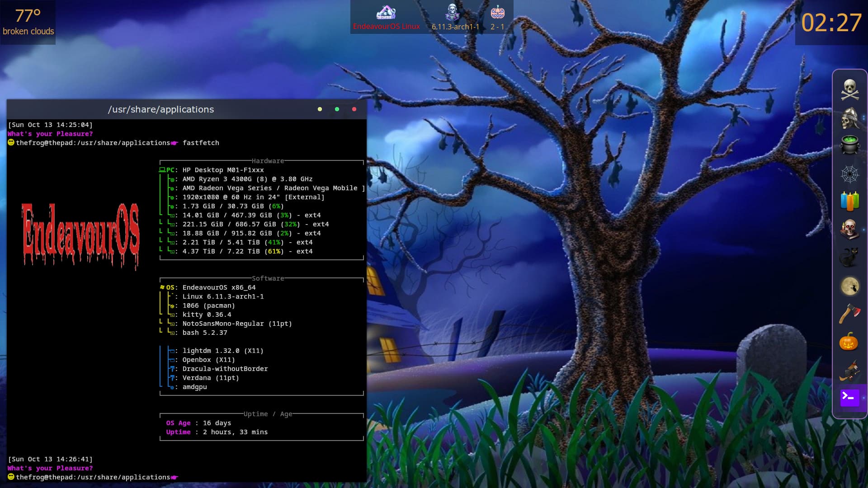This screenshot has height=488, width=868.
Task: Click the 77° temperature reading
Action: (28, 16)
